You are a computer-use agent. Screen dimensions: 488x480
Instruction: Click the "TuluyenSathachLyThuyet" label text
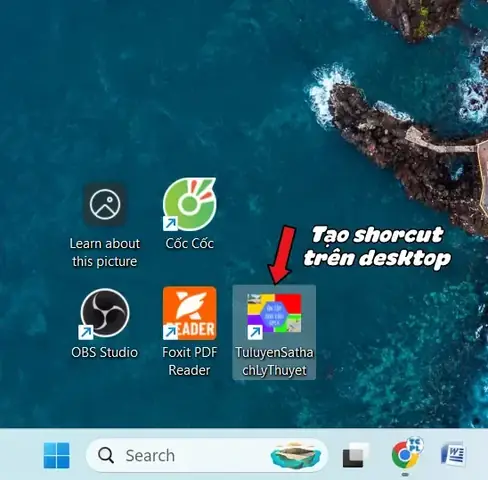point(274,362)
